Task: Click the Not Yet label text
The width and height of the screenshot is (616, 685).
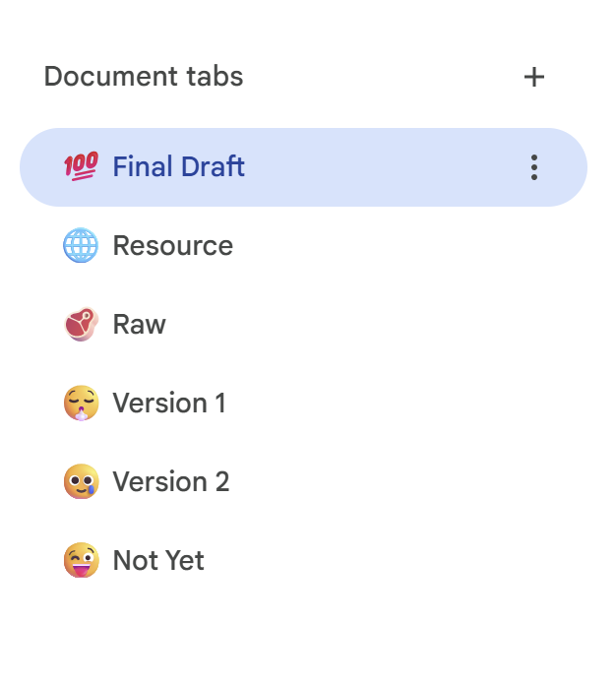Action: click(x=158, y=561)
